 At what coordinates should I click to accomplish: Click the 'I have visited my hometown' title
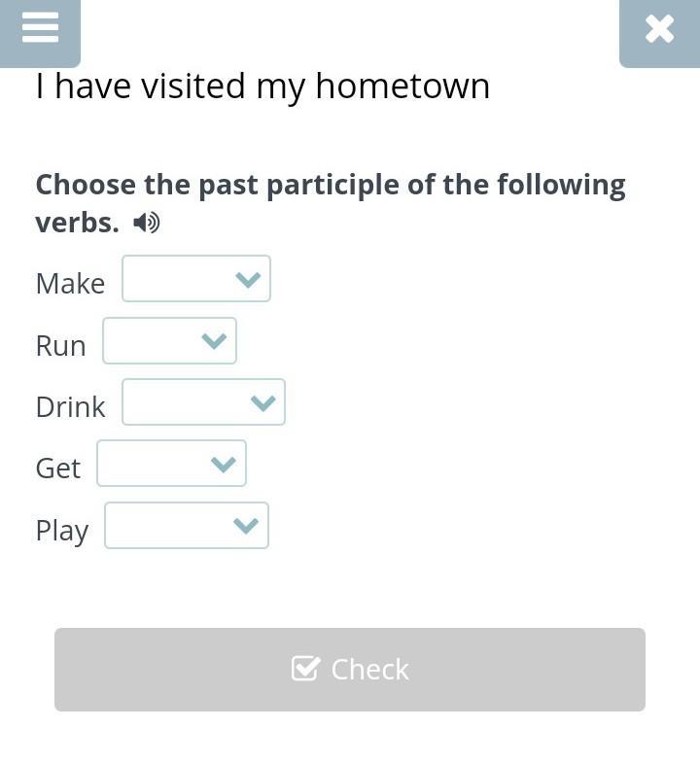[x=262, y=87]
